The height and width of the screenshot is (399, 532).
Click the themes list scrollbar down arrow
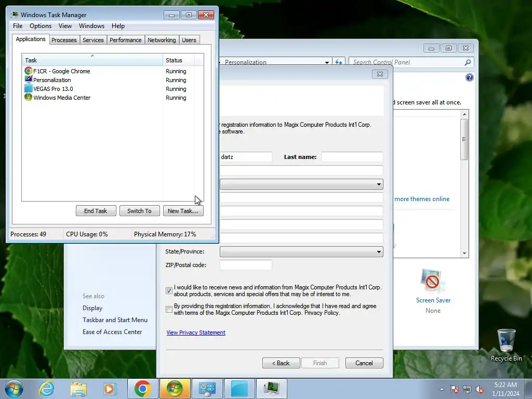tap(464, 254)
